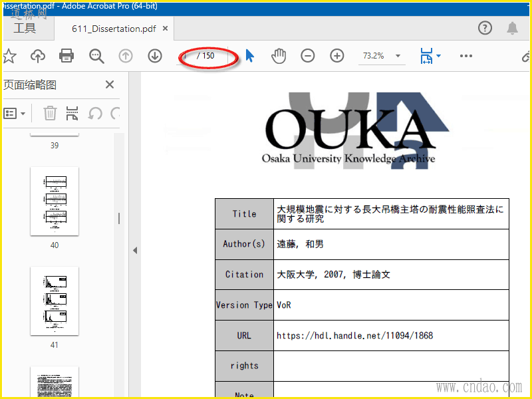Viewport: 532px width, 399px height.
Task: Expand the page fit options dropdown arrow
Action: (x=438, y=56)
